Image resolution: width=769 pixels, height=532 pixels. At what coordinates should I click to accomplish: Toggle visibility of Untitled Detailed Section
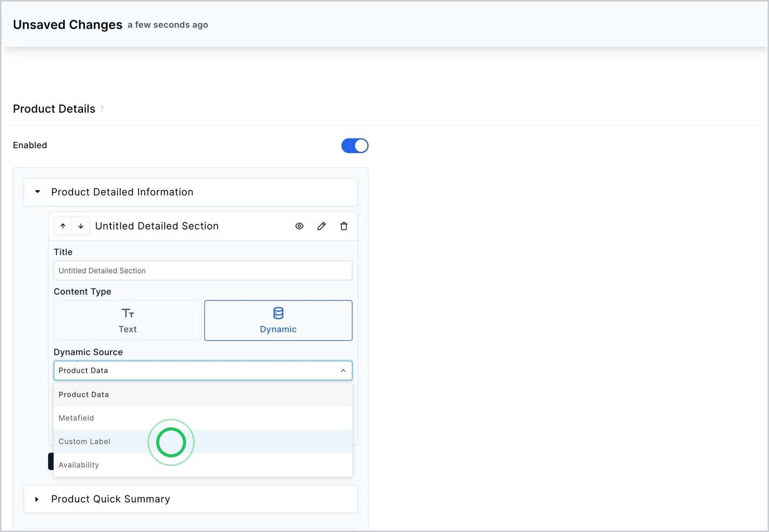coord(299,226)
